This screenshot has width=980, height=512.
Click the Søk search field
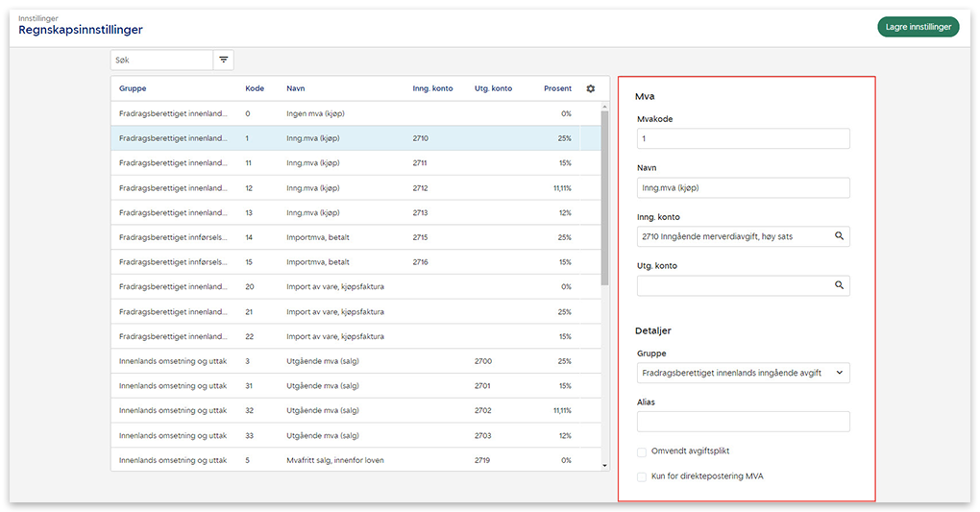[x=161, y=60]
